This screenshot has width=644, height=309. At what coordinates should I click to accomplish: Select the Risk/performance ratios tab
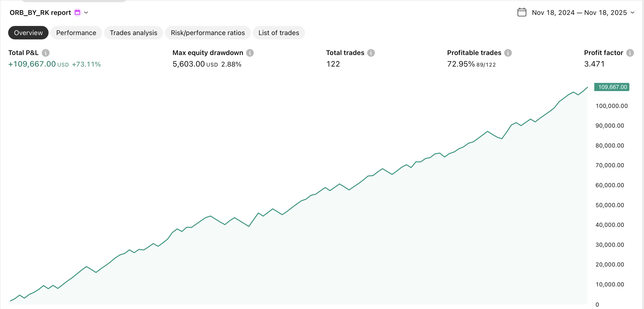tap(208, 32)
